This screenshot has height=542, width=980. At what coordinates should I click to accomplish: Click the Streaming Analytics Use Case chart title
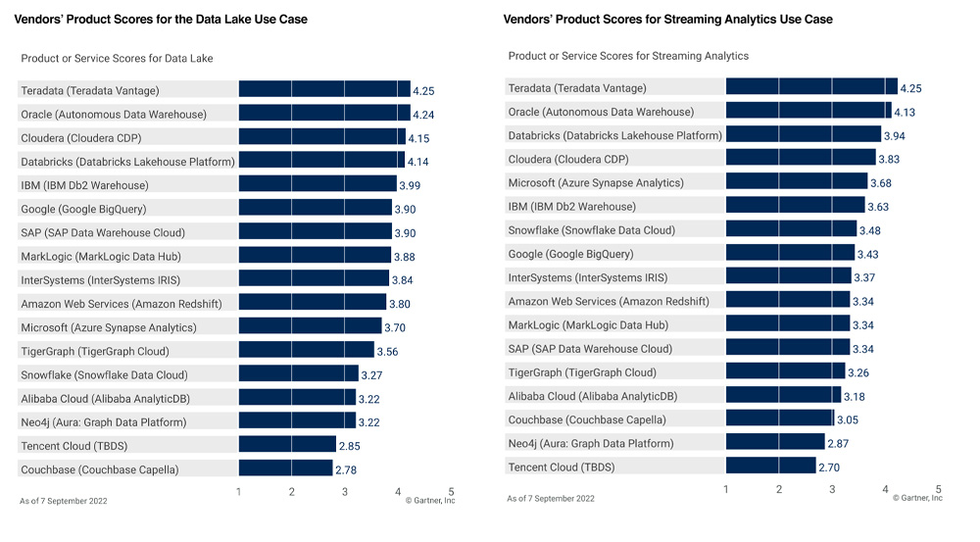point(667,20)
